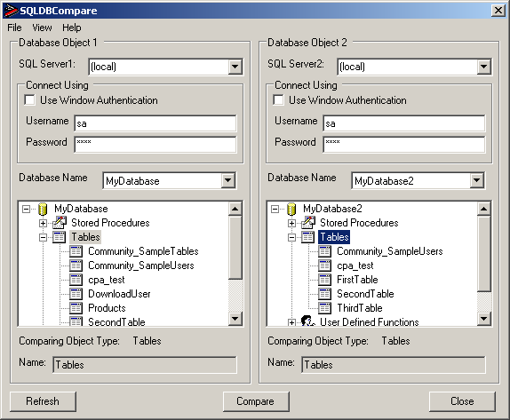Enable Window Authentication for Database Object 1

pos(30,99)
